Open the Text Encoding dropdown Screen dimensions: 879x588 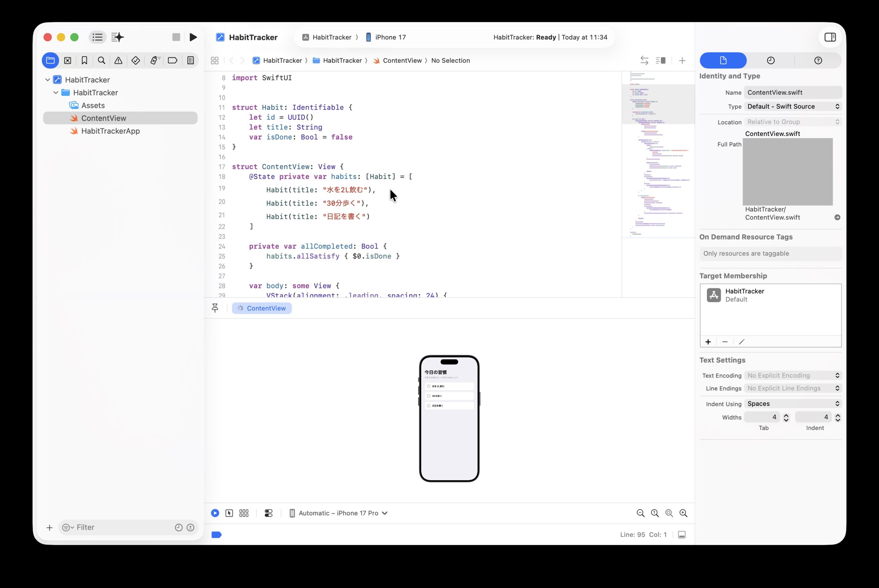tap(793, 376)
